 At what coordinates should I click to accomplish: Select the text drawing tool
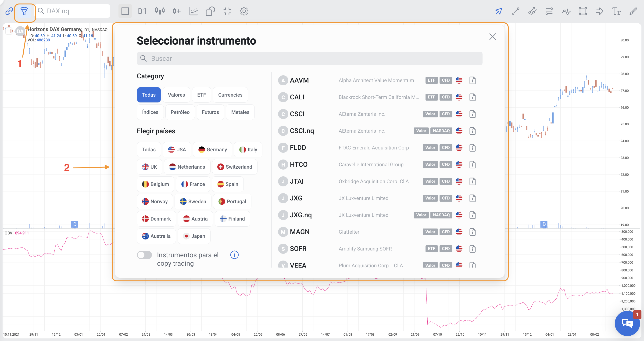(x=616, y=11)
